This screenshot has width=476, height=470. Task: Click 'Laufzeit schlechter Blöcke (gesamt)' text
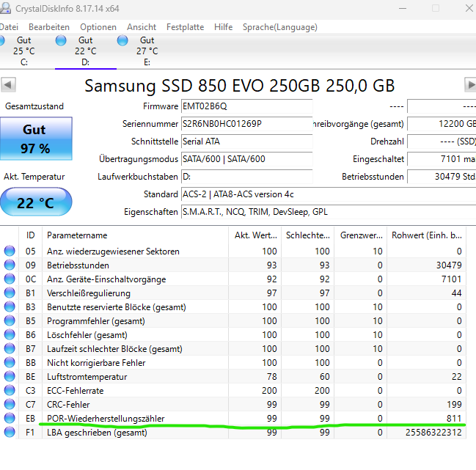click(114, 349)
